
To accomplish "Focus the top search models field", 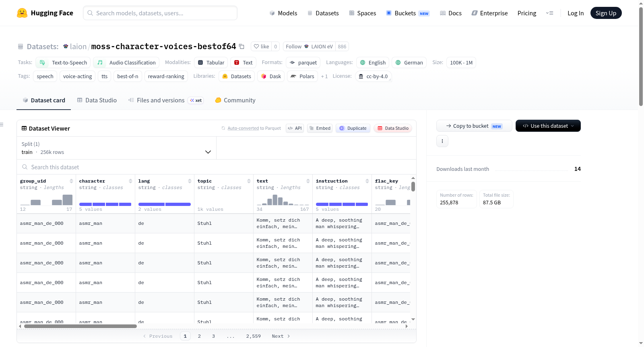I will click(x=160, y=13).
